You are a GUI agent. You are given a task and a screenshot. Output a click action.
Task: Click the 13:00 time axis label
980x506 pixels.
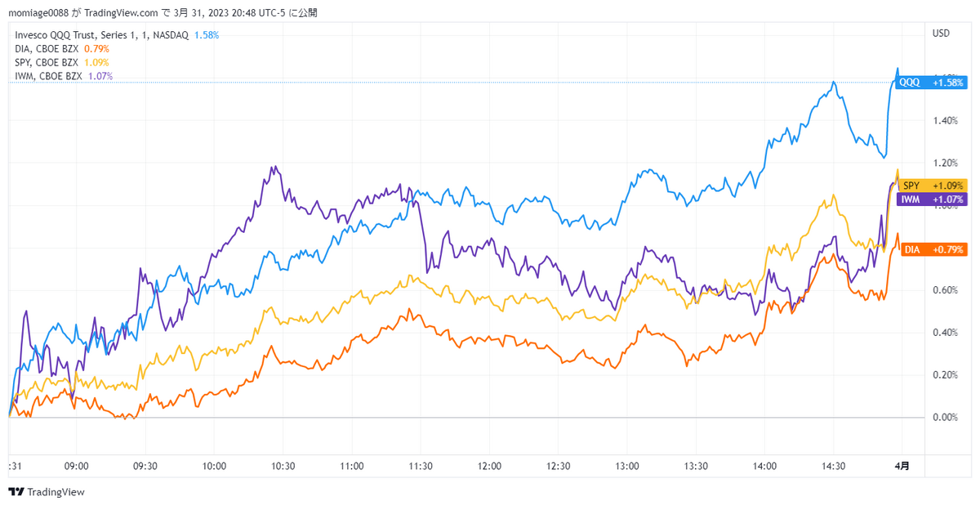click(x=627, y=465)
